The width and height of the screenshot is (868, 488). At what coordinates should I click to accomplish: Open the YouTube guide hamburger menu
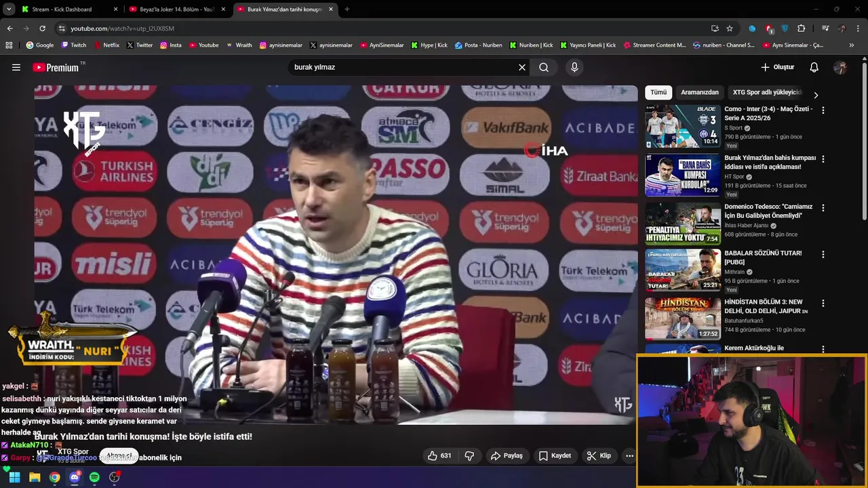click(16, 67)
